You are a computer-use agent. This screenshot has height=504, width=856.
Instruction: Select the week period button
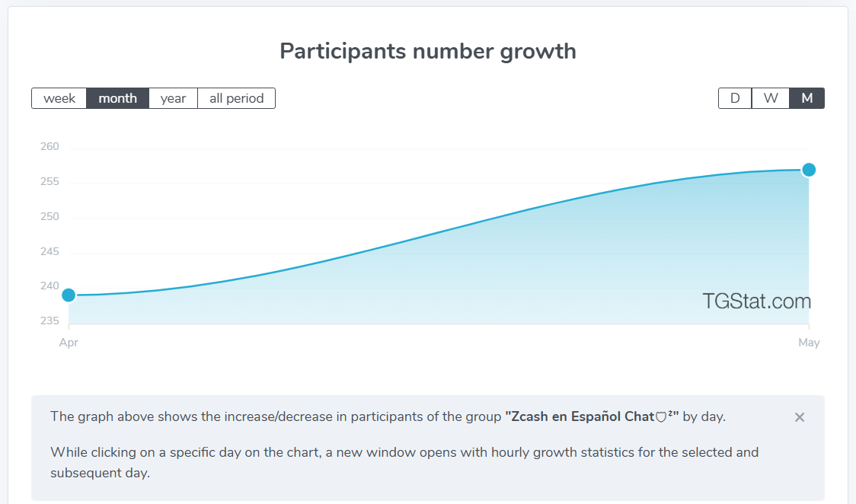59,98
